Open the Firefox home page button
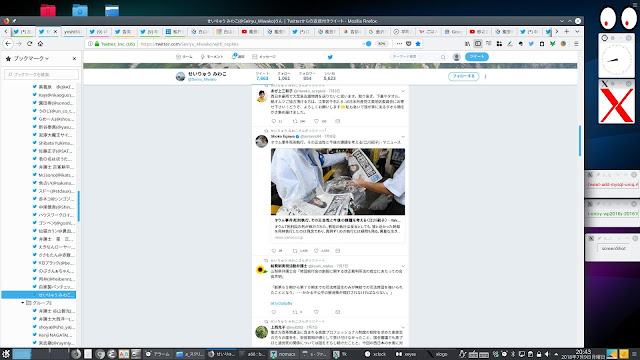This screenshot has width=640, height=360. pyautogui.click(x=40, y=44)
